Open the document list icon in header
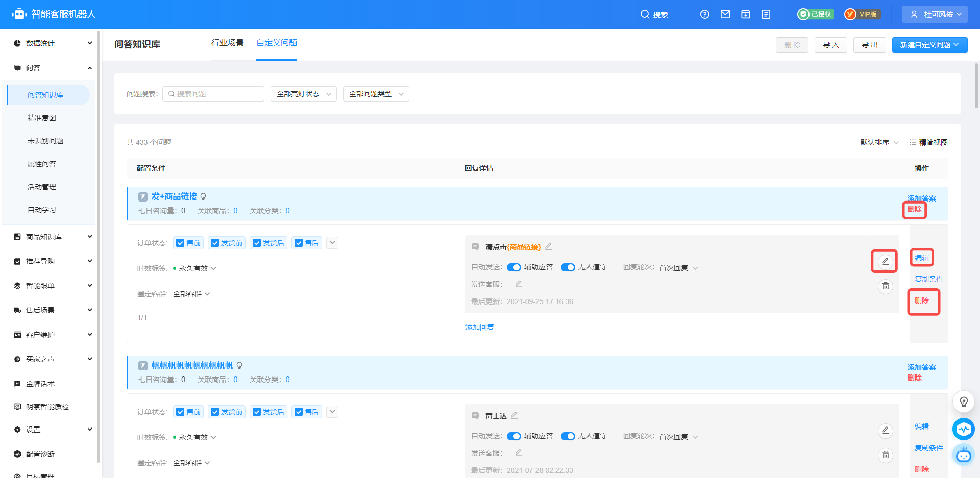Screen dimensions: 980x478 click(x=766, y=14)
